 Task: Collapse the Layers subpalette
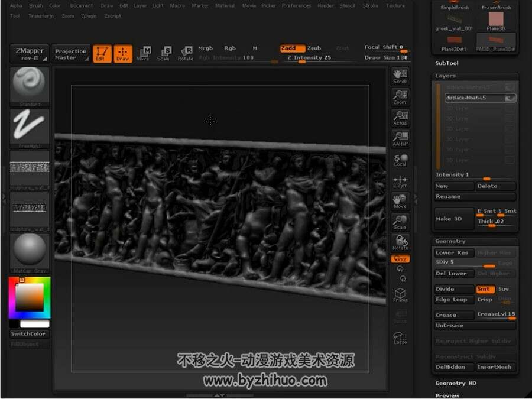(x=445, y=76)
